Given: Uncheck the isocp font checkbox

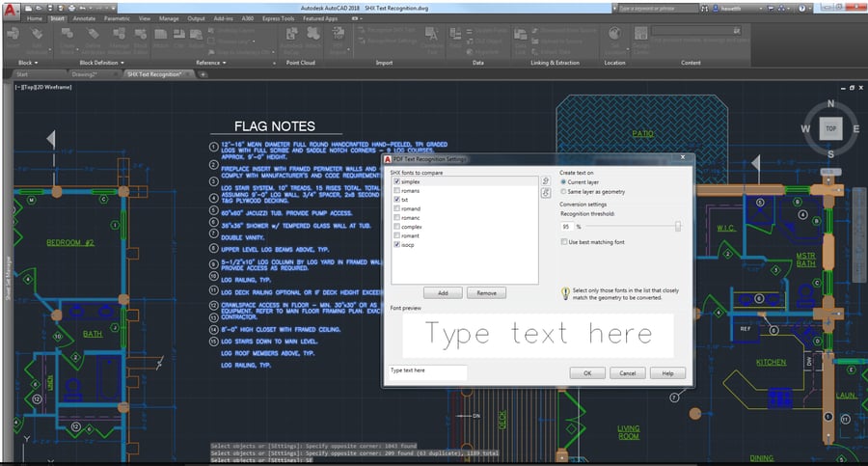Looking at the screenshot, I should click(397, 244).
